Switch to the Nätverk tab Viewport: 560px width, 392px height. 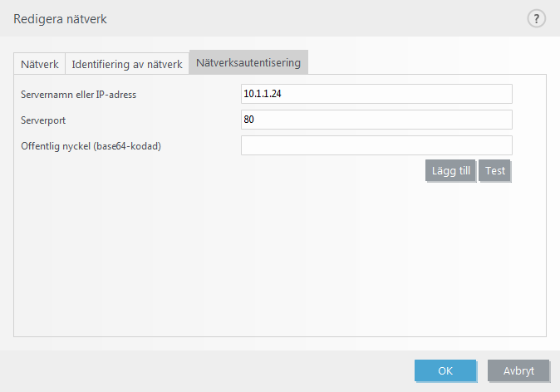coord(40,63)
